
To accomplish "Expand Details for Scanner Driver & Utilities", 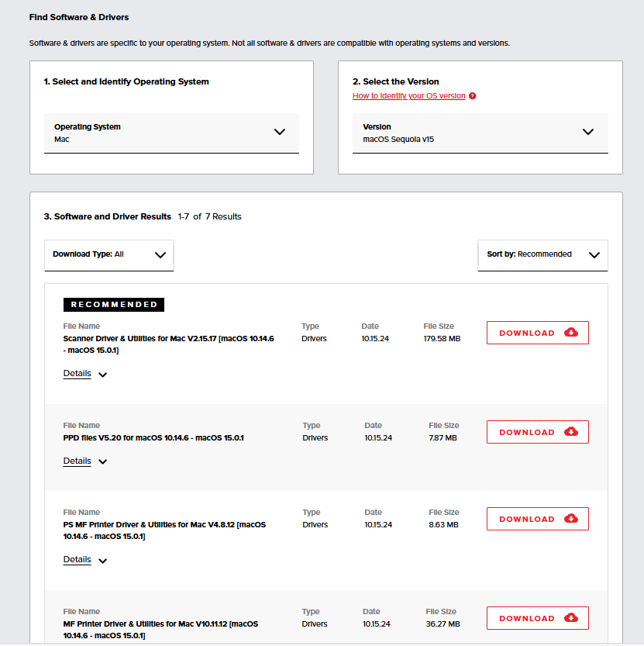I will point(77,374).
